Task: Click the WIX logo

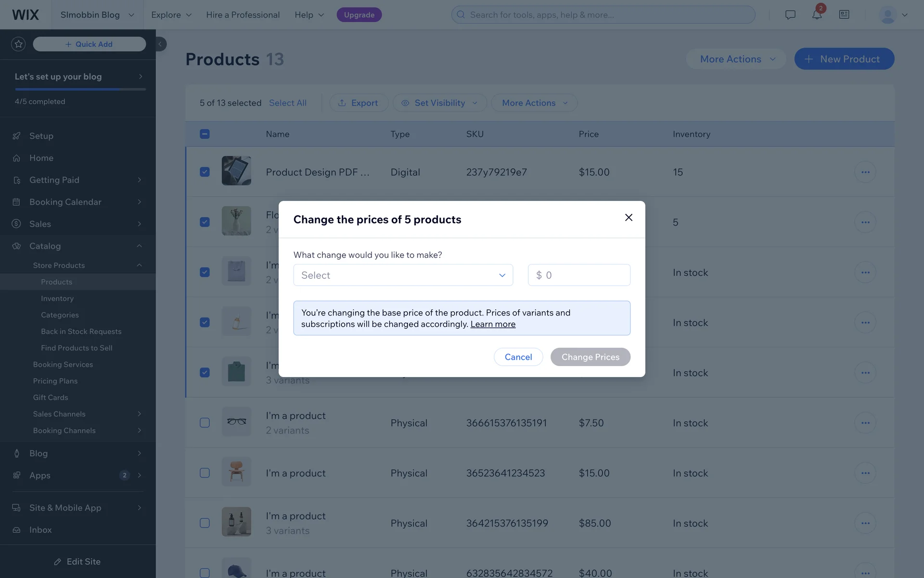Action: pyautogui.click(x=26, y=14)
